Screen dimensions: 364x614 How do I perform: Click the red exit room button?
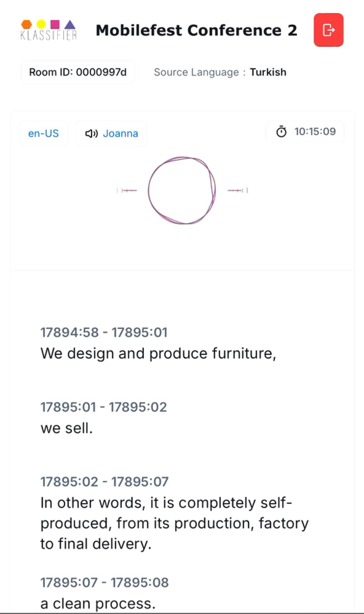(328, 30)
